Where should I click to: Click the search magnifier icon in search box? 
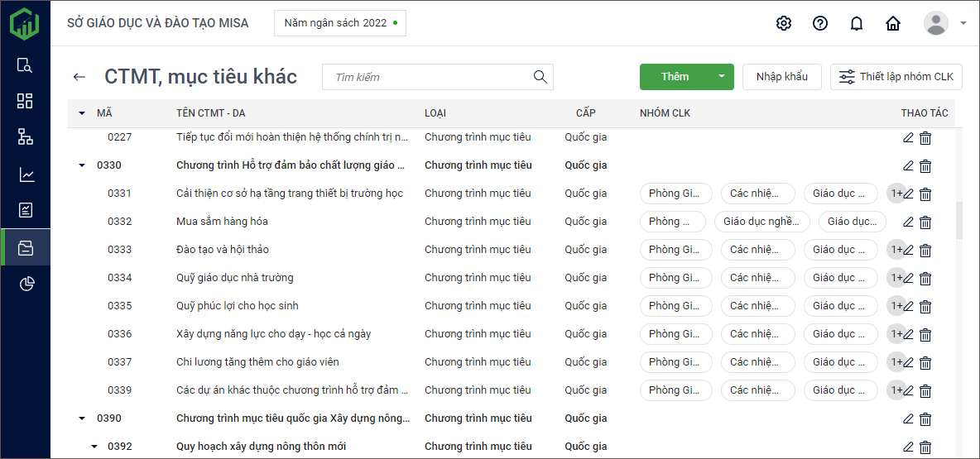[x=540, y=77]
